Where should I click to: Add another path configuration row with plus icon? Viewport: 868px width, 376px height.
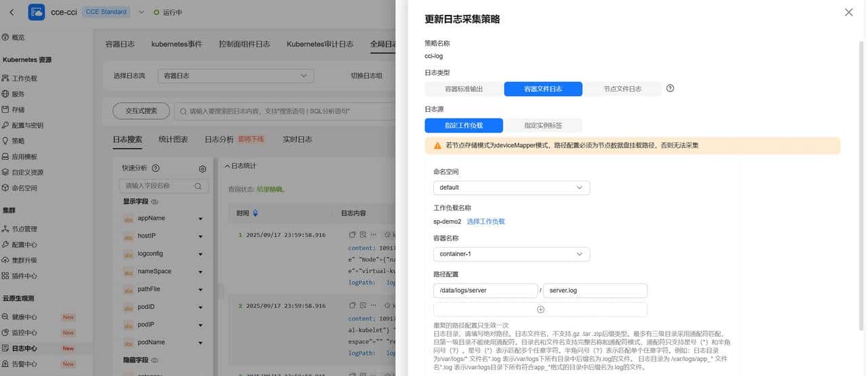coord(540,310)
